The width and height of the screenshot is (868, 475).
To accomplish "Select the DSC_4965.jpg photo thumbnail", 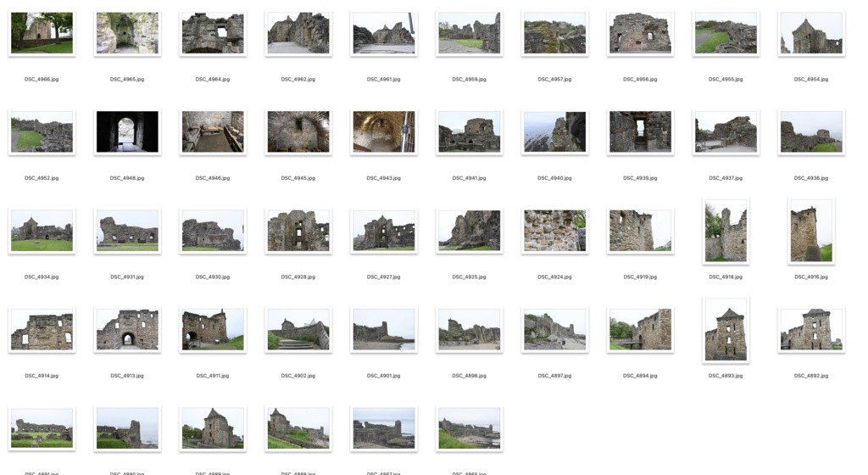I will pyautogui.click(x=127, y=33).
